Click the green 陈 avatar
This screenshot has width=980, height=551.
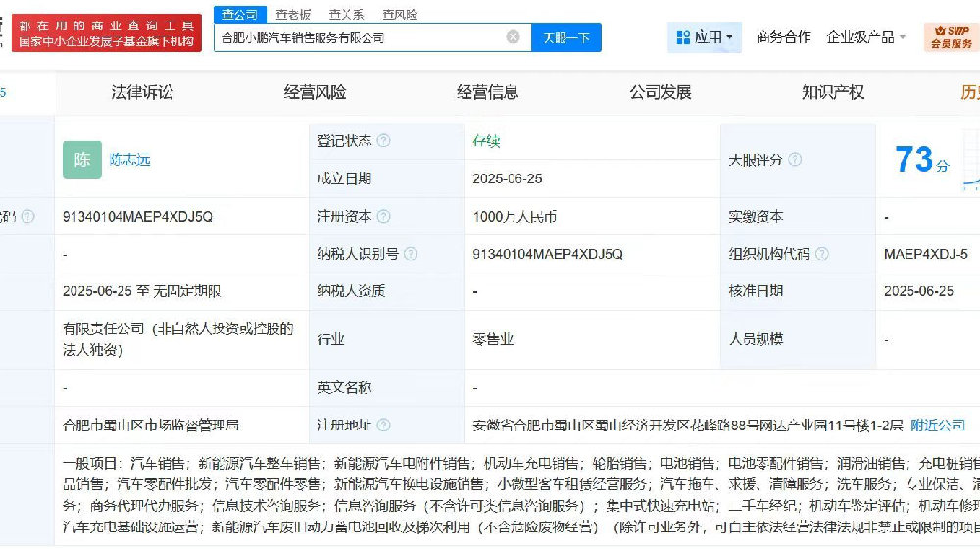point(82,160)
